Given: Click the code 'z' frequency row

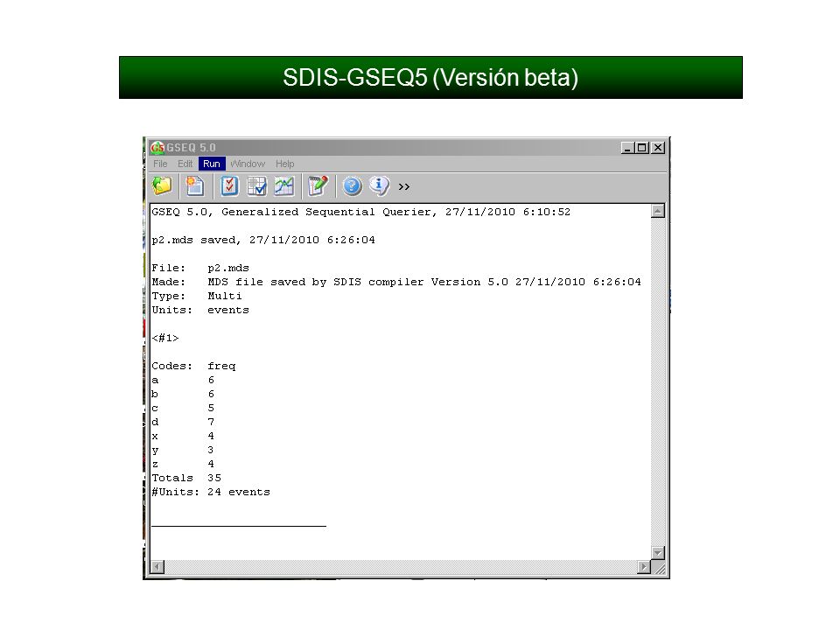Looking at the screenshot, I should tap(183, 464).
